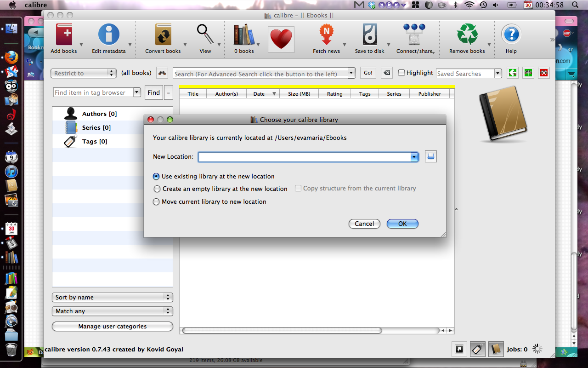Click the Go! search button
The height and width of the screenshot is (368, 588).
(368, 73)
